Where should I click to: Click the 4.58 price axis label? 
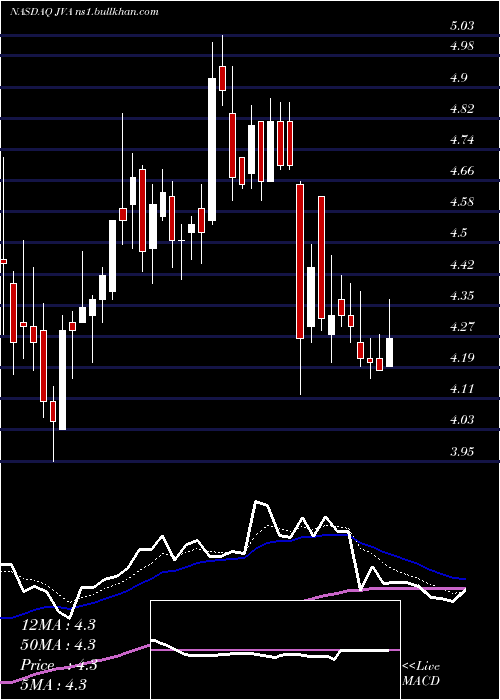click(x=462, y=202)
